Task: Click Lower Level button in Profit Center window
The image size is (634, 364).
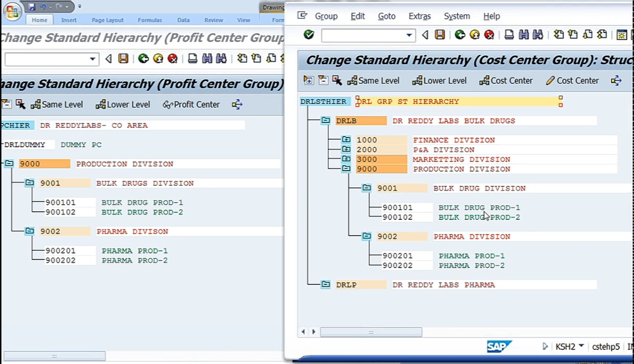Action: (123, 104)
